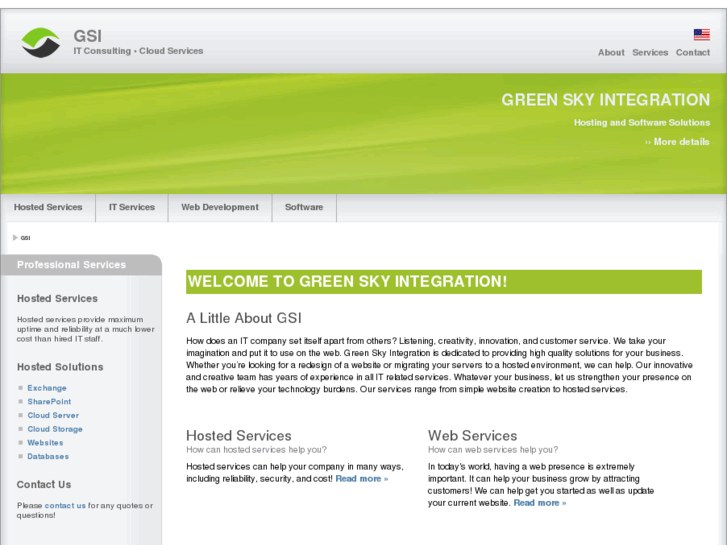
Task: Click the Web Services section heading
Action: pyautogui.click(x=472, y=436)
